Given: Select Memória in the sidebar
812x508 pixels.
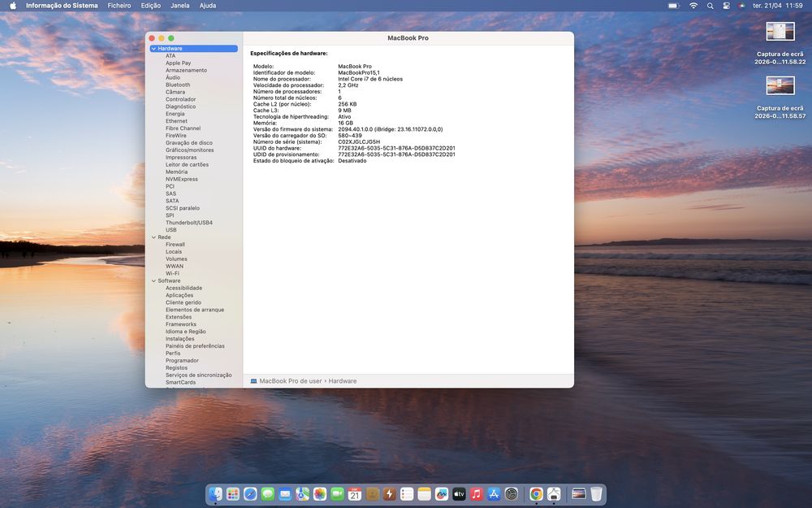Looking at the screenshot, I should coord(176,172).
